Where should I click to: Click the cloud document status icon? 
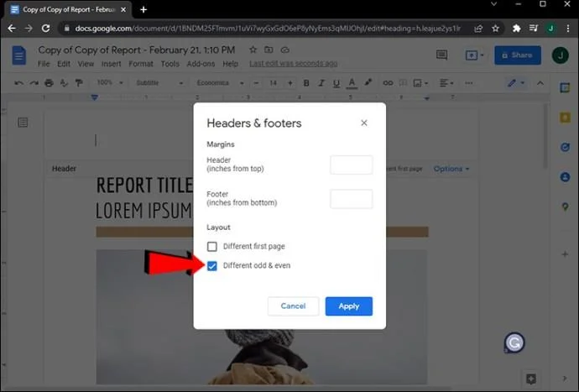coord(284,50)
